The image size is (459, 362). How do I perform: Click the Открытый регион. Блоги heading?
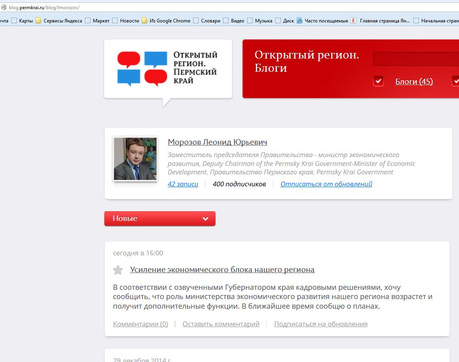(307, 61)
